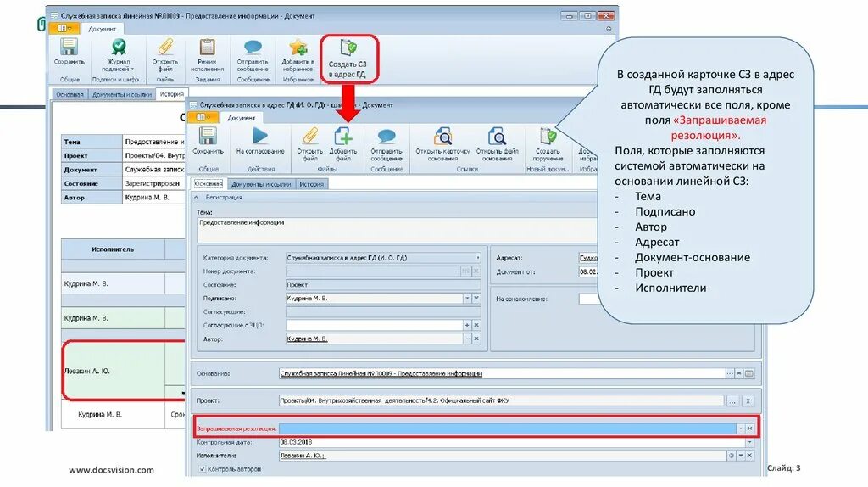Clear the Подписано field with X
Screen dimensions: 868x487
pyautogui.click(x=476, y=298)
